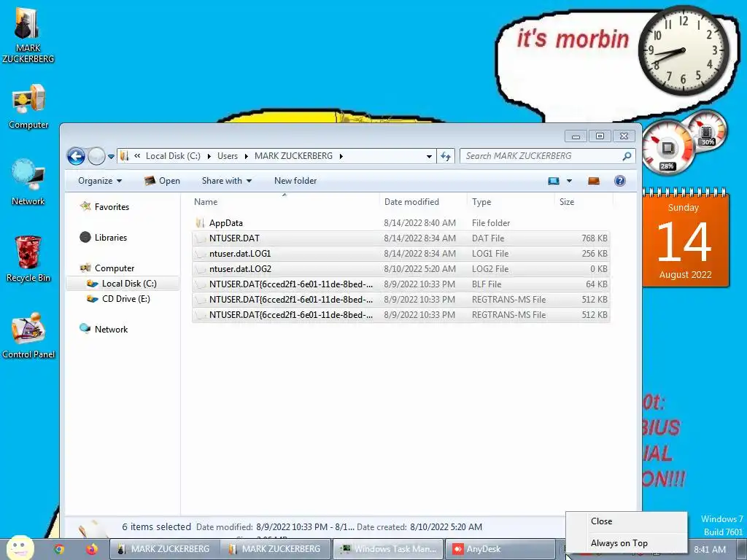Viewport: 747px width, 560px height.
Task: Select Favorites in navigation pane
Action: pyautogui.click(x=112, y=206)
